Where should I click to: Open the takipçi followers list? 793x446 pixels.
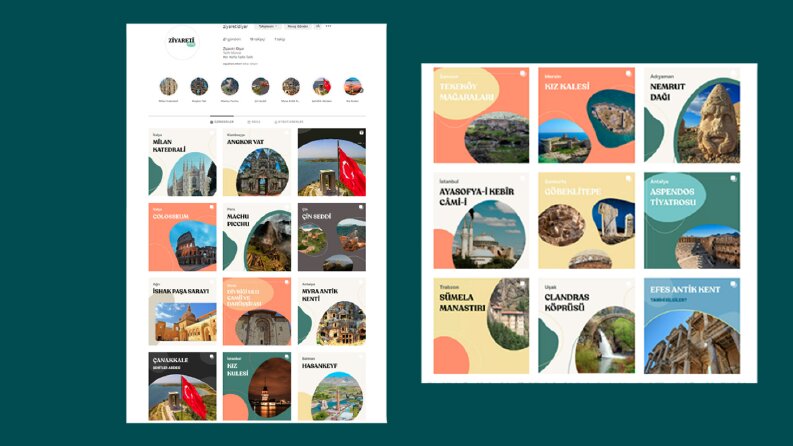click(x=257, y=39)
